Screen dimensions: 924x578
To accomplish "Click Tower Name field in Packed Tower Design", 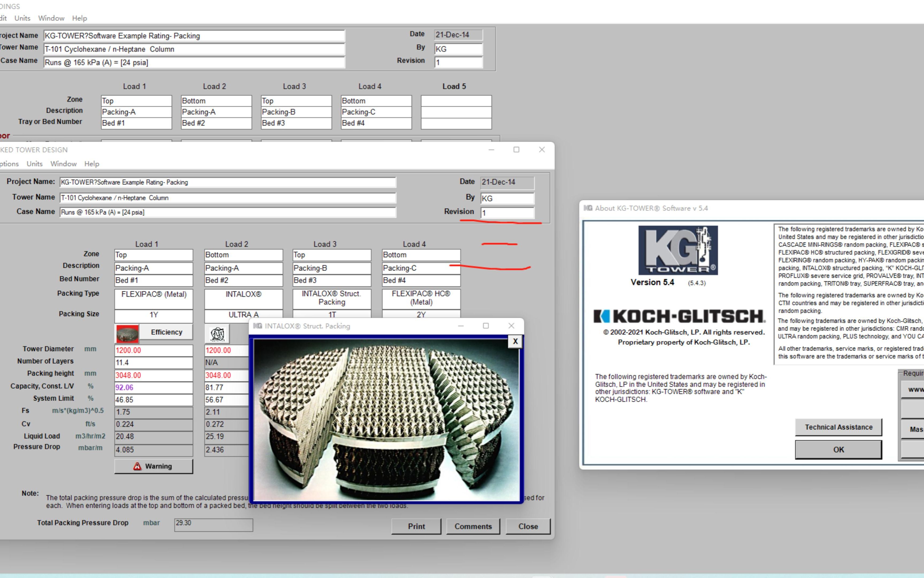I will [x=228, y=198].
